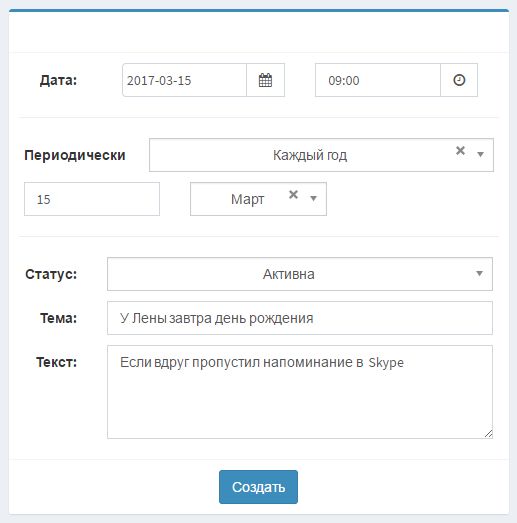517x523 pixels.
Task: Open the calendar date picker icon
Action: pyautogui.click(x=266, y=80)
